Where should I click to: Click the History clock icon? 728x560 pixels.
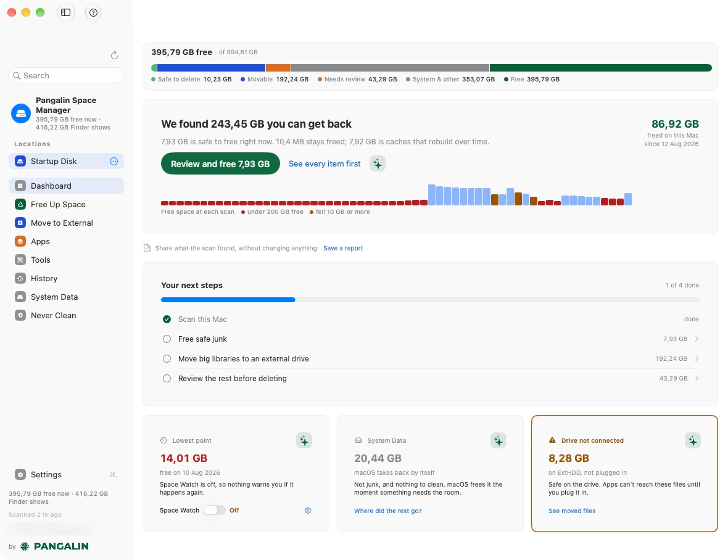tap(20, 278)
